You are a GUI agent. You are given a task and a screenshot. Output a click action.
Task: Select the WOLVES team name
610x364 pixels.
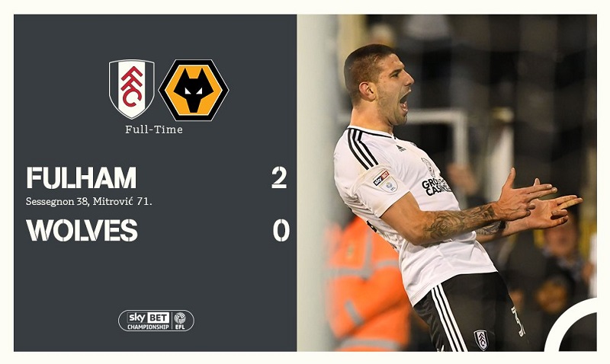coord(82,230)
